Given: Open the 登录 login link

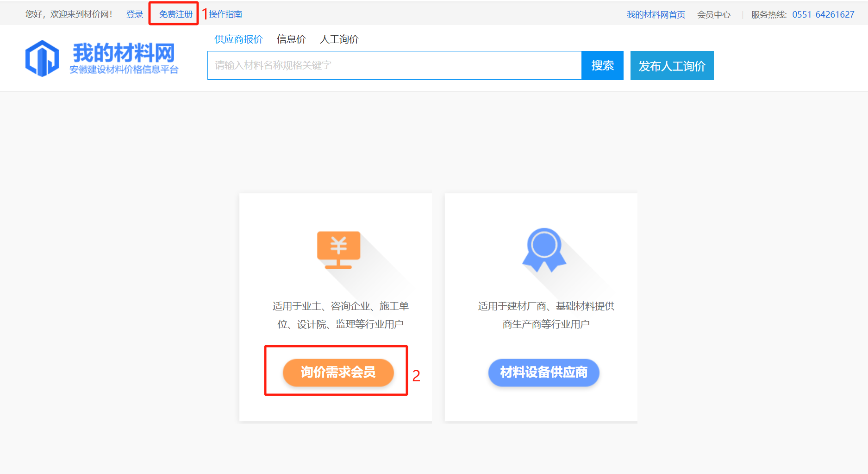Looking at the screenshot, I should 135,14.
